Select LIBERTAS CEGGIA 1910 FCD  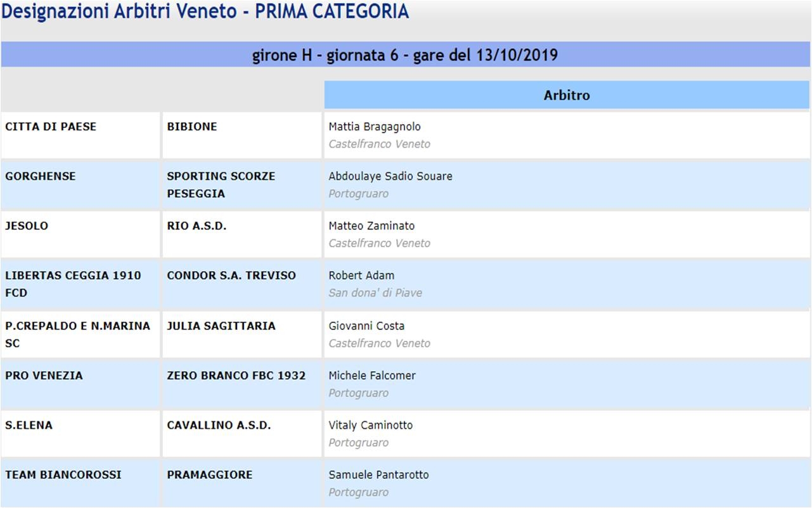pos(73,284)
